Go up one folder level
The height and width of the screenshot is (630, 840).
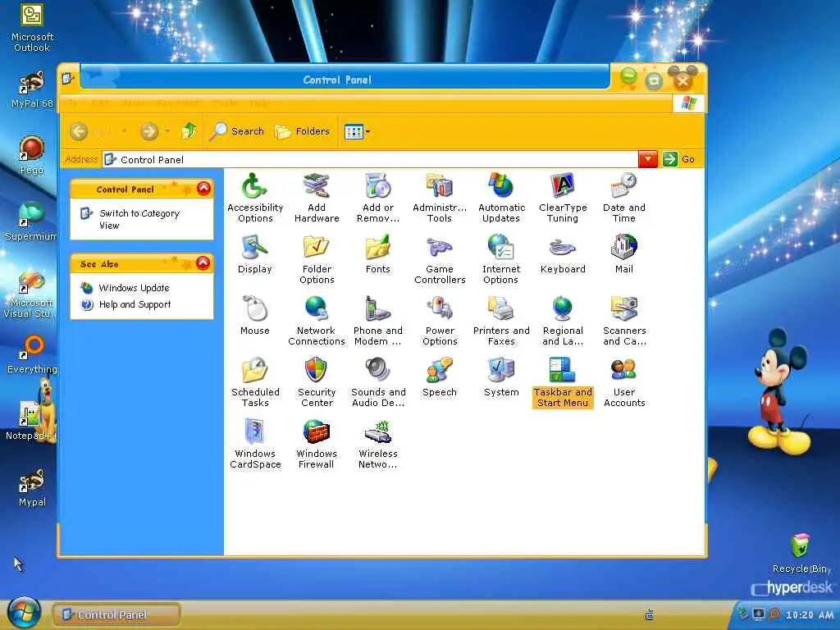(189, 130)
